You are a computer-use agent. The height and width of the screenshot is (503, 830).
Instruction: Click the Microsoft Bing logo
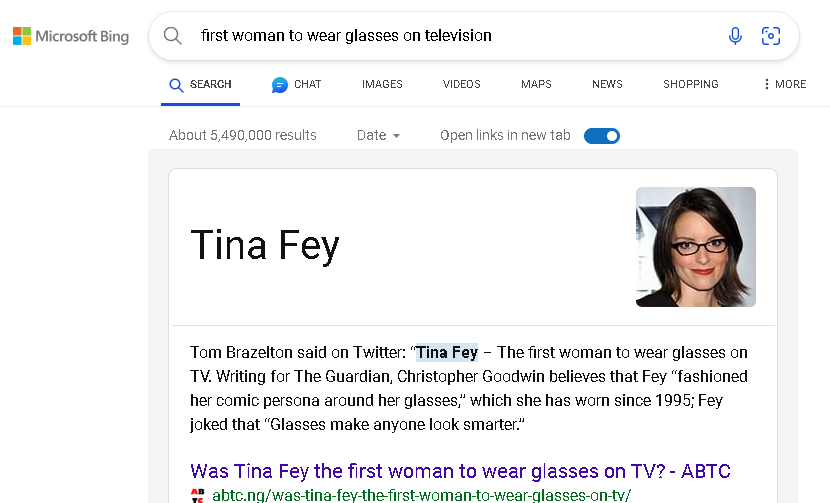tap(70, 37)
